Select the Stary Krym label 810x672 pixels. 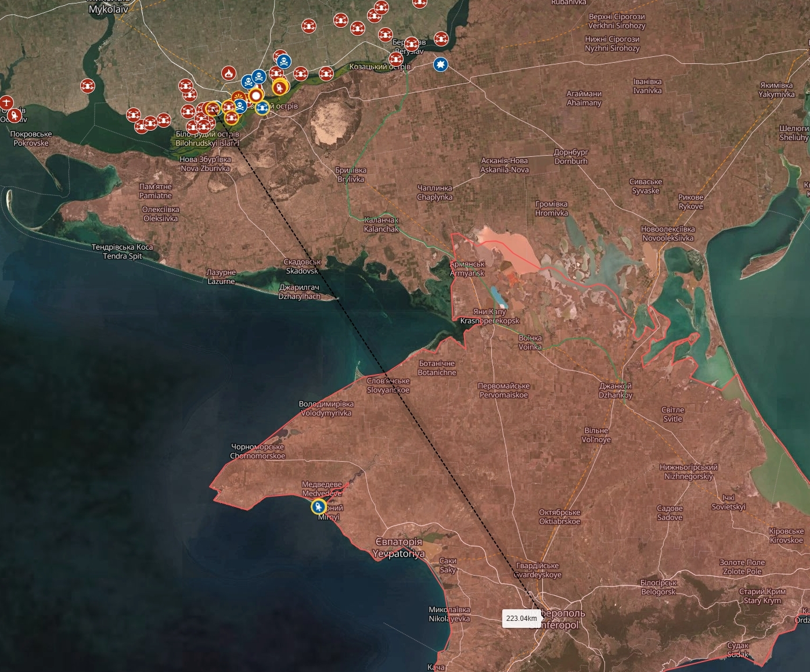(x=762, y=596)
